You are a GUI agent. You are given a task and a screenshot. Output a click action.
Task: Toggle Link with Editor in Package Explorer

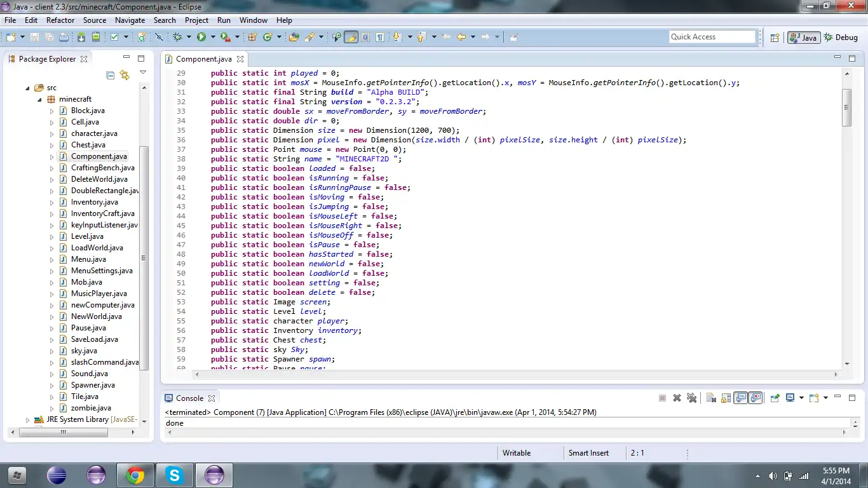tap(125, 75)
